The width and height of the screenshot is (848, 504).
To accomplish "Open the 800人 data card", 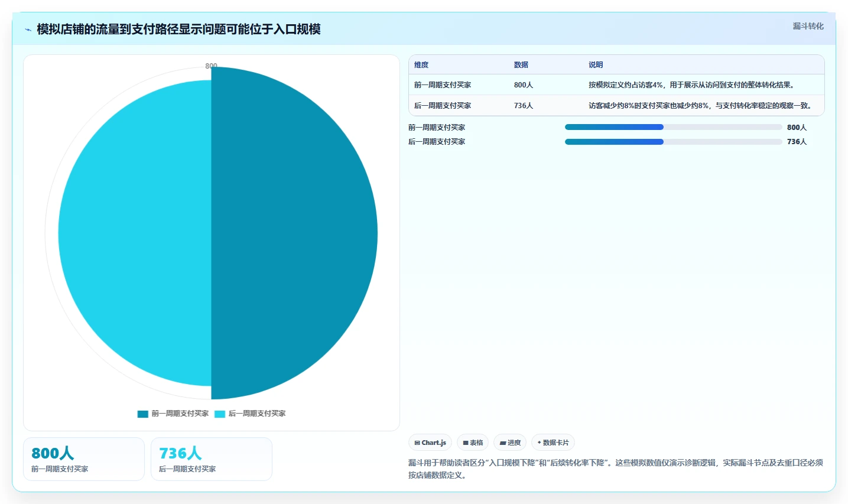I will pos(84,459).
